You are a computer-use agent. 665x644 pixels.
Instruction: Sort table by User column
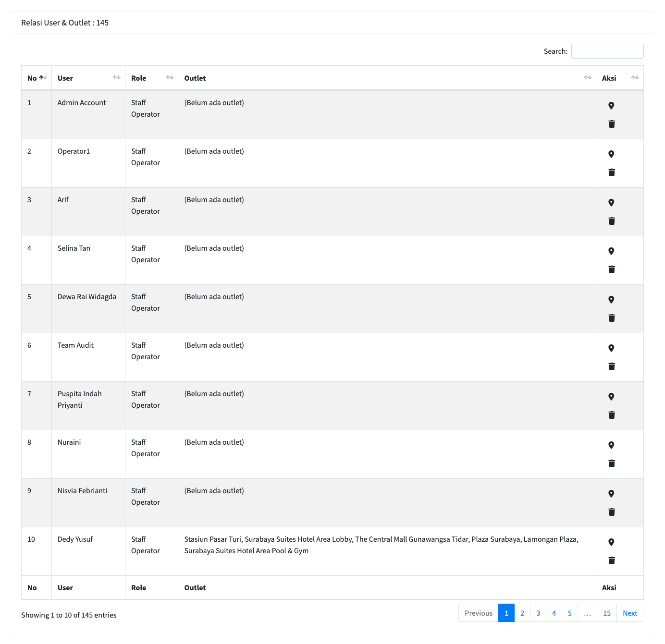(88, 78)
